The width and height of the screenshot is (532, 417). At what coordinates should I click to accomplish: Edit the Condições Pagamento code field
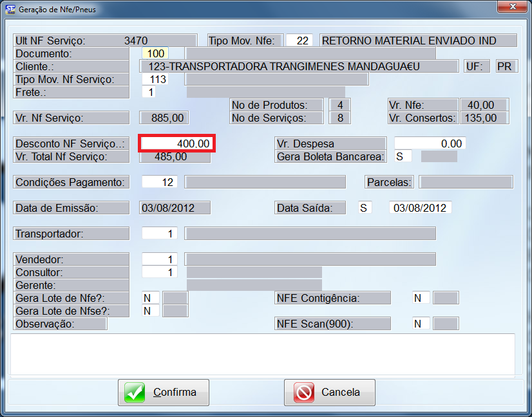[159, 182]
